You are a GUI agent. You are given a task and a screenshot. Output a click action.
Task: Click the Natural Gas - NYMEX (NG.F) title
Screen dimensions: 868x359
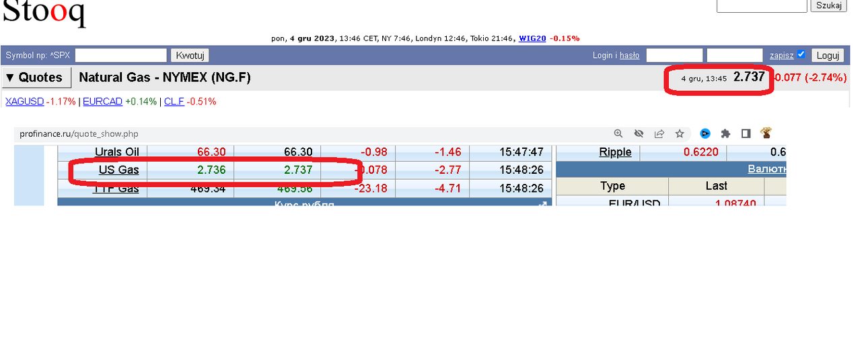point(165,77)
